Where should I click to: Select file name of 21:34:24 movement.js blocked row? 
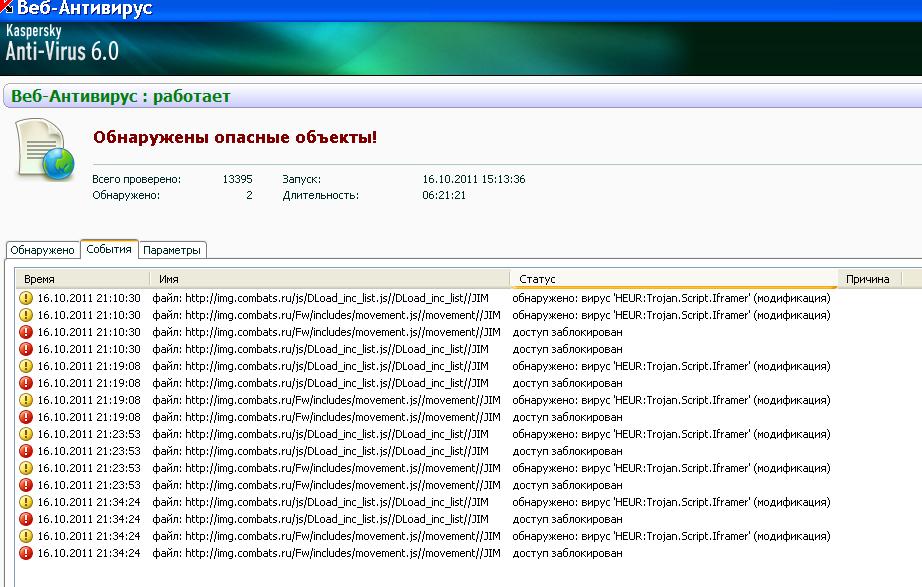(x=326, y=554)
